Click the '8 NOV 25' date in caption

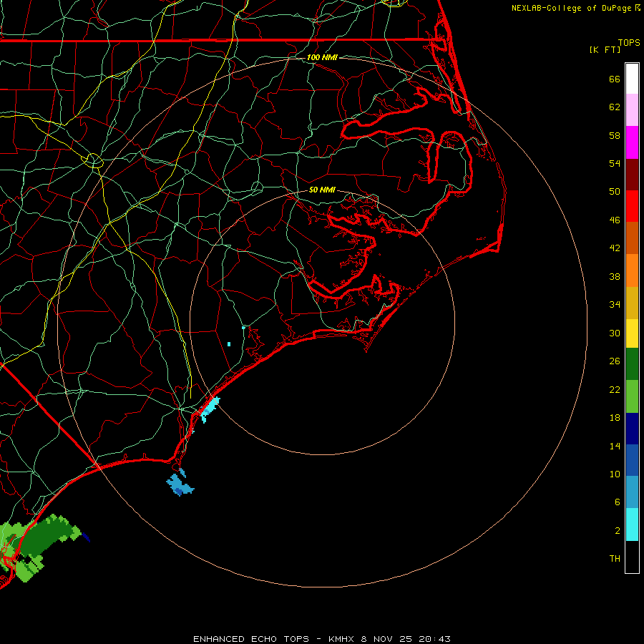point(388,639)
